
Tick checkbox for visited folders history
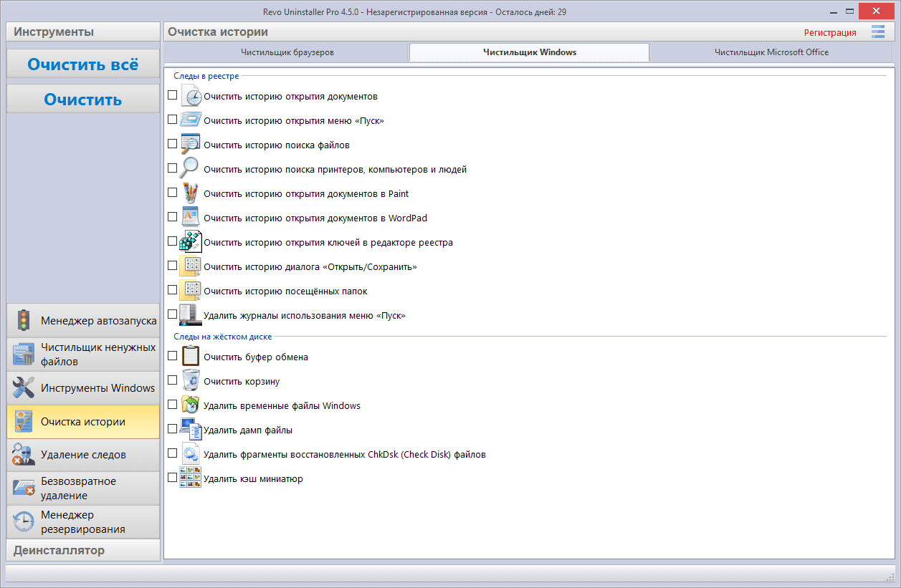[x=172, y=289]
